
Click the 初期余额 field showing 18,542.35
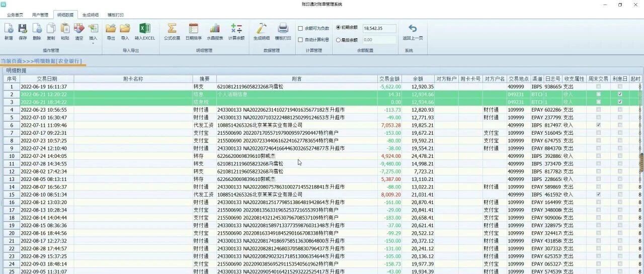[379, 28]
